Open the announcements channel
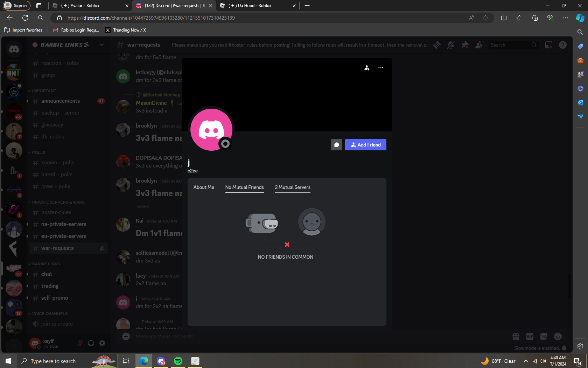Viewport: 588px width, 368px height. pos(68,101)
